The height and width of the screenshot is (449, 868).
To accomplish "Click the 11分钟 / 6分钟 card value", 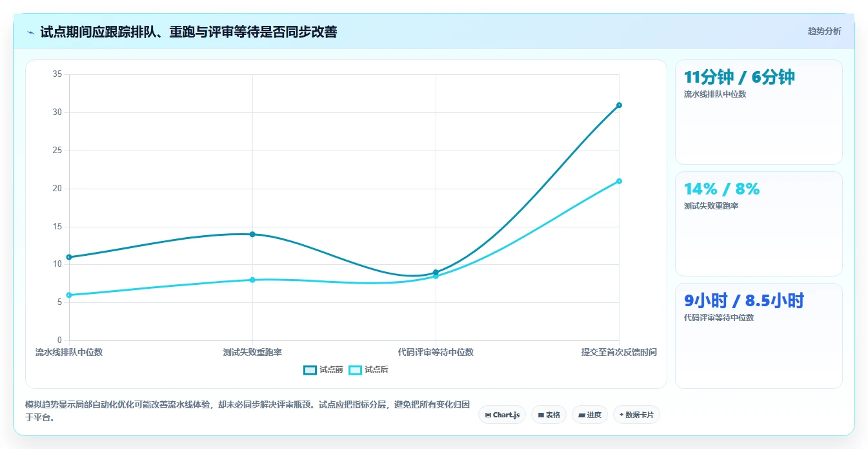I will point(740,77).
